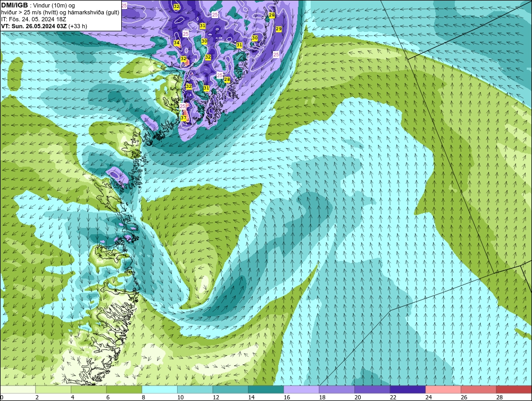Click the legend scale number '14'

click(251, 397)
